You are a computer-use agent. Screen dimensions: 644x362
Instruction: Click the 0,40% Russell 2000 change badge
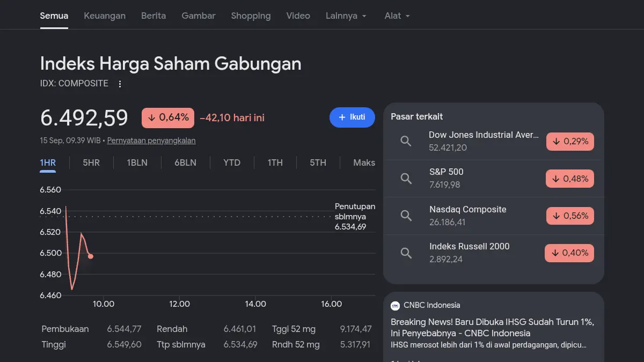569,253
